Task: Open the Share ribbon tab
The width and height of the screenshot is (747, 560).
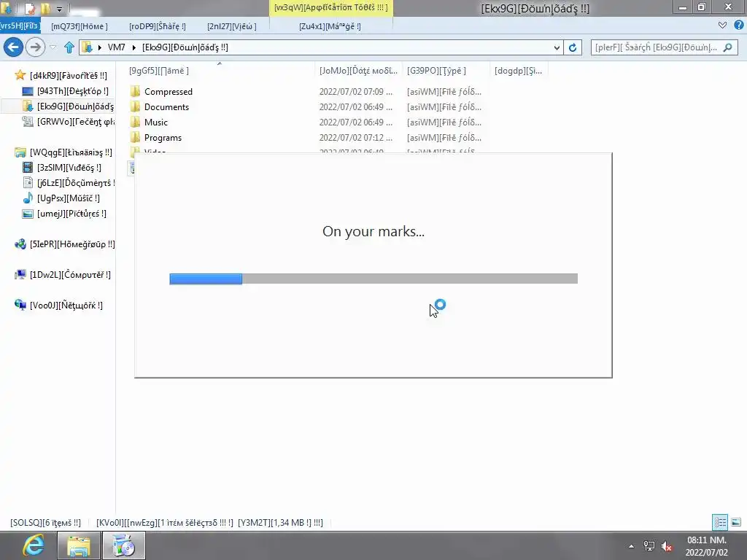Action: pos(158,26)
